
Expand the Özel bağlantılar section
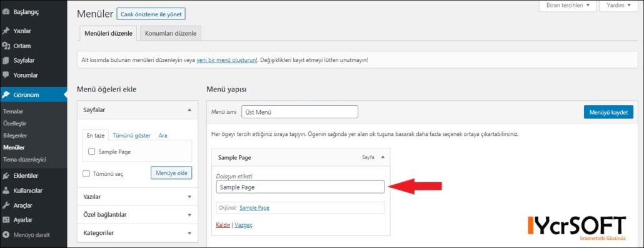click(138, 215)
